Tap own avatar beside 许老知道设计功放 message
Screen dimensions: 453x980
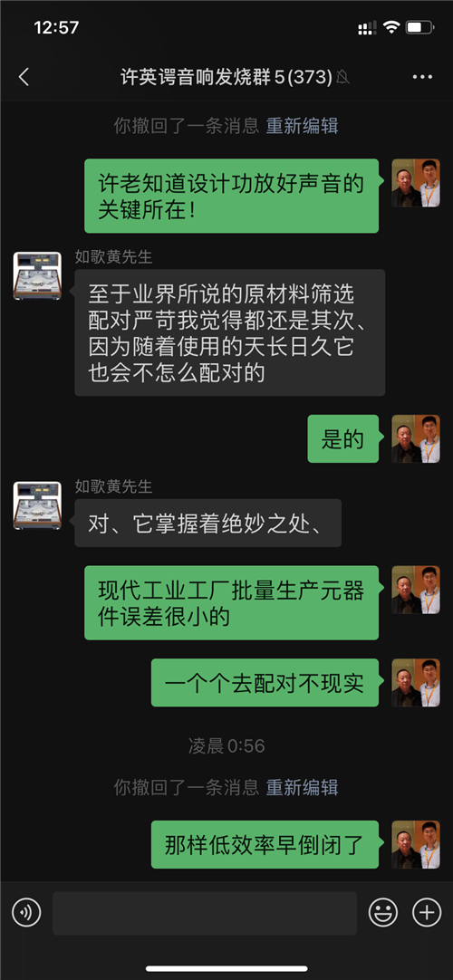pos(416,183)
